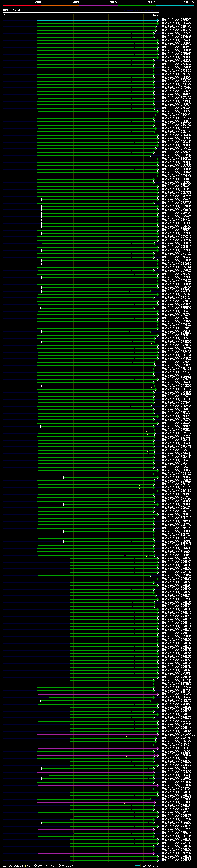Click the purple ~60% legend segment

[x=99, y=6]
